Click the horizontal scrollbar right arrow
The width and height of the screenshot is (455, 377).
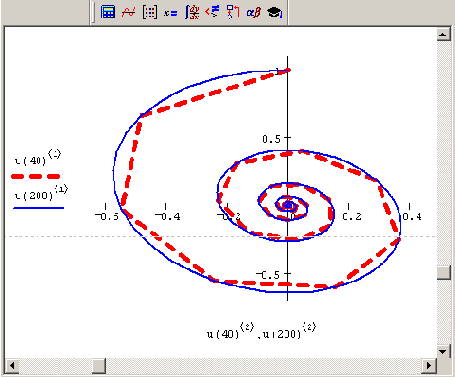(429, 366)
